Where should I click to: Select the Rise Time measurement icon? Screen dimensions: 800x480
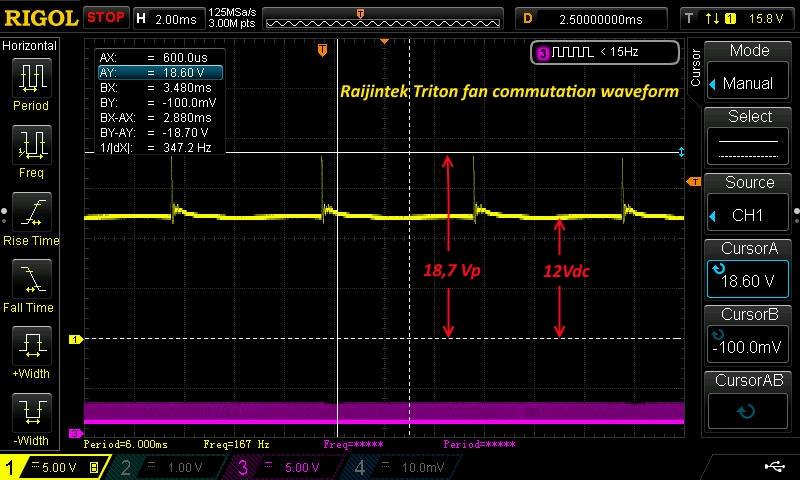pos(32,212)
